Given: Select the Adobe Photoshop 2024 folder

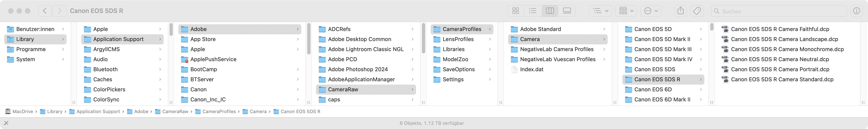Looking at the screenshot, I should 366,69.
